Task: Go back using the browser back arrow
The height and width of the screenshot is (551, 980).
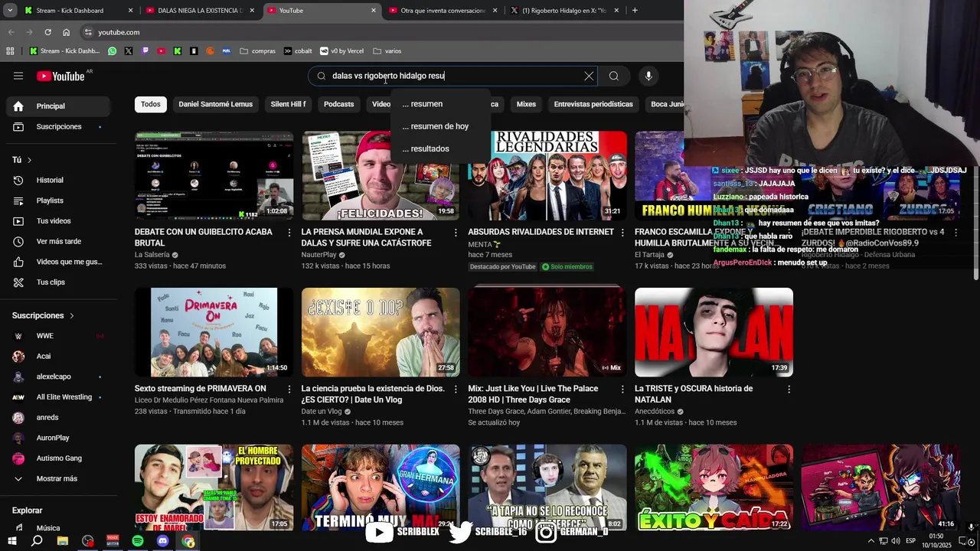Action: (11, 32)
